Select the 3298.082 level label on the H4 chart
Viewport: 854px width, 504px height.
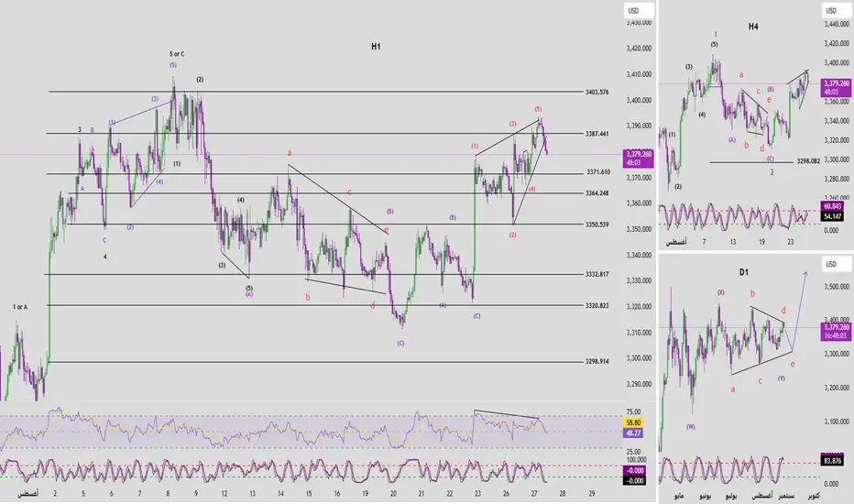(x=808, y=161)
